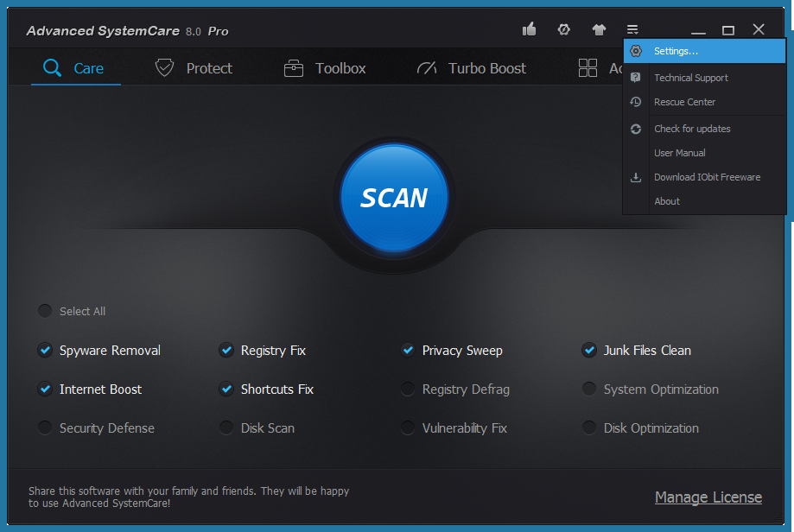Enable System Optimization checkbox
The width and height of the screenshot is (794, 532).
pos(589,389)
